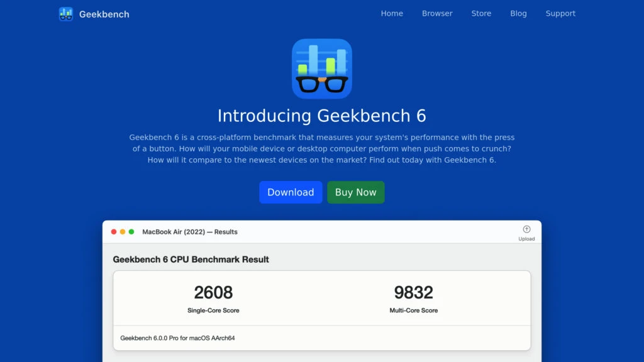Click the Geekbench logo icon in navbar
Viewport: 644px width, 362px height.
(66, 14)
